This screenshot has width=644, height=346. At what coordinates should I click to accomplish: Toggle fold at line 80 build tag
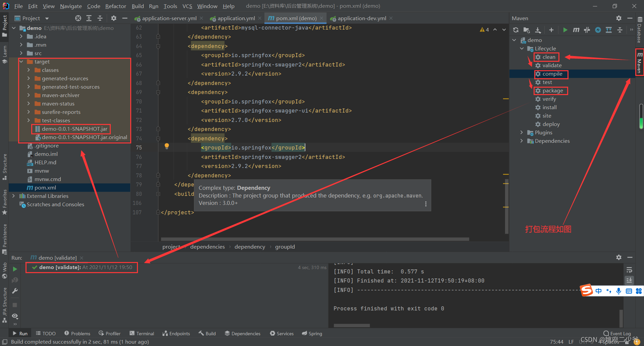tap(158, 194)
